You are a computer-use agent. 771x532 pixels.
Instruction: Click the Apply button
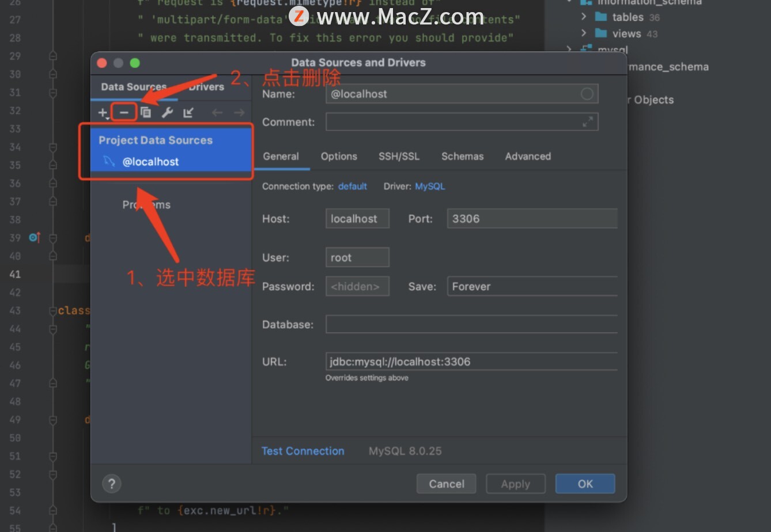click(516, 484)
